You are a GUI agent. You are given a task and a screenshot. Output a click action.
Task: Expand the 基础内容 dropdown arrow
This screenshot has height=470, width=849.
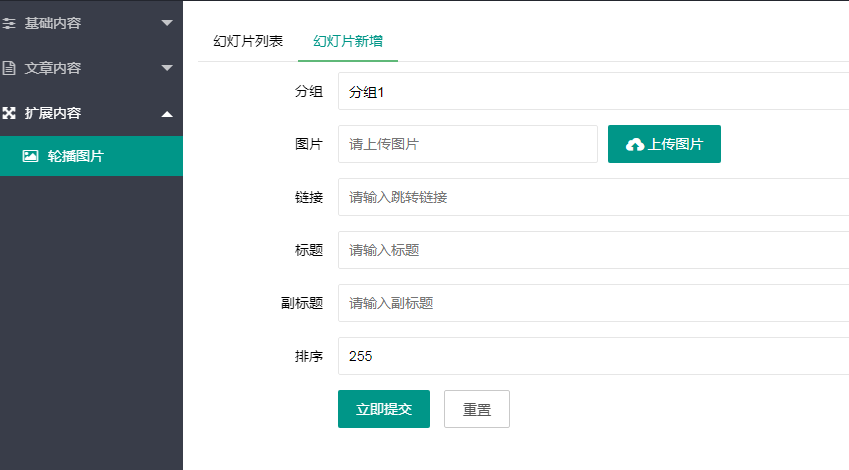167,23
